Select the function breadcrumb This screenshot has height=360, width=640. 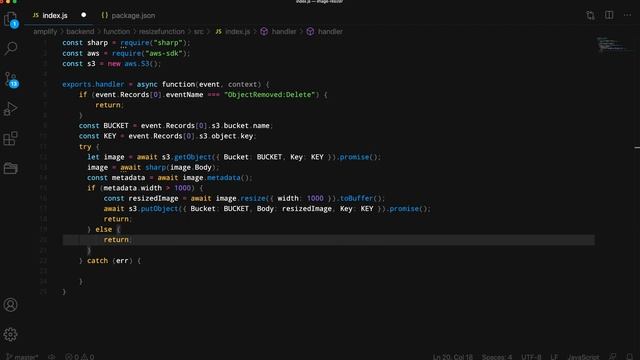pyautogui.click(x=116, y=31)
